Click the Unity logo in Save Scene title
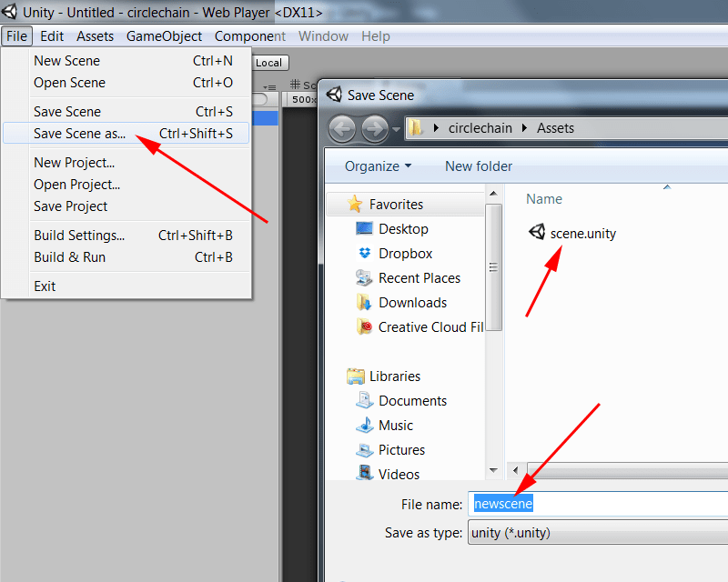 click(334, 95)
